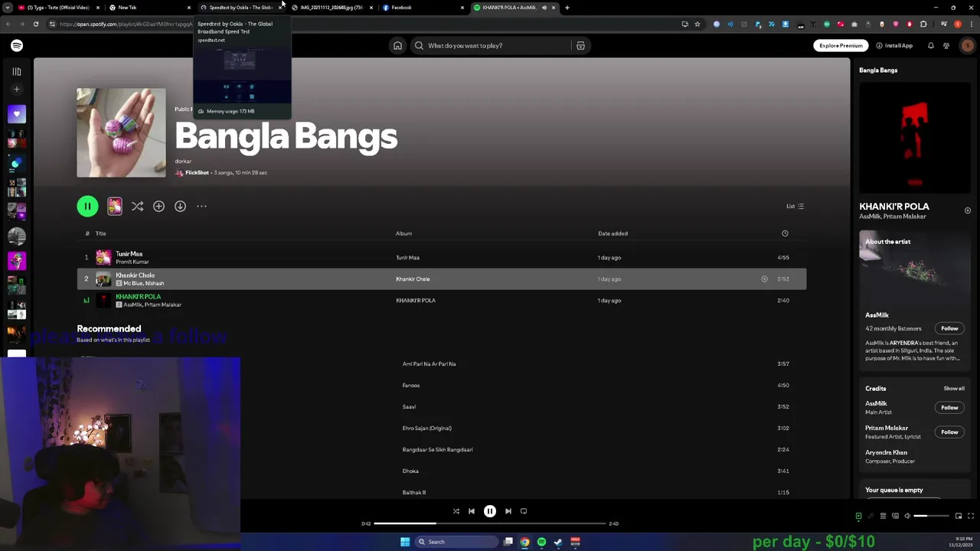This screenshot has height=551, width=980.
Task: Follow AssMilk Main Artist in Credits
Action: tap(949, 408)
